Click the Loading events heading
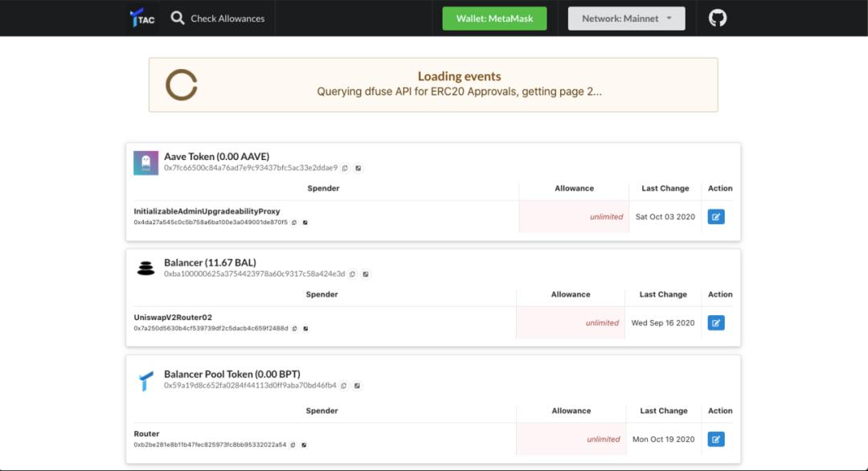This screenshot has width=868, height=471. tap(459, 76)
